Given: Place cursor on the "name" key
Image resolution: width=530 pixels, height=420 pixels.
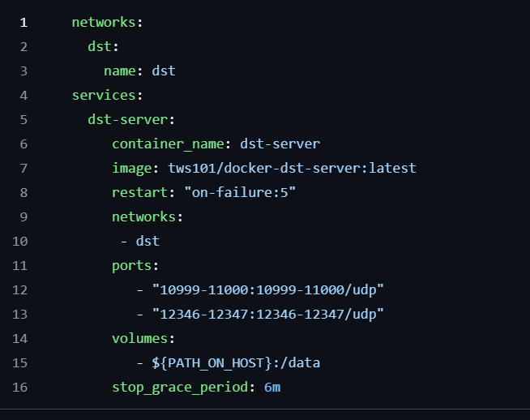Looking at the screenshot, I should pyautogui.click(x=119, y=71).
